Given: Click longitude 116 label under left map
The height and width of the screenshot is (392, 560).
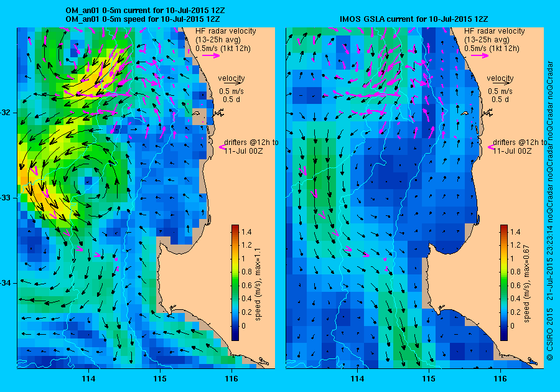Looking at the screenshot, I should click(231, 379).
